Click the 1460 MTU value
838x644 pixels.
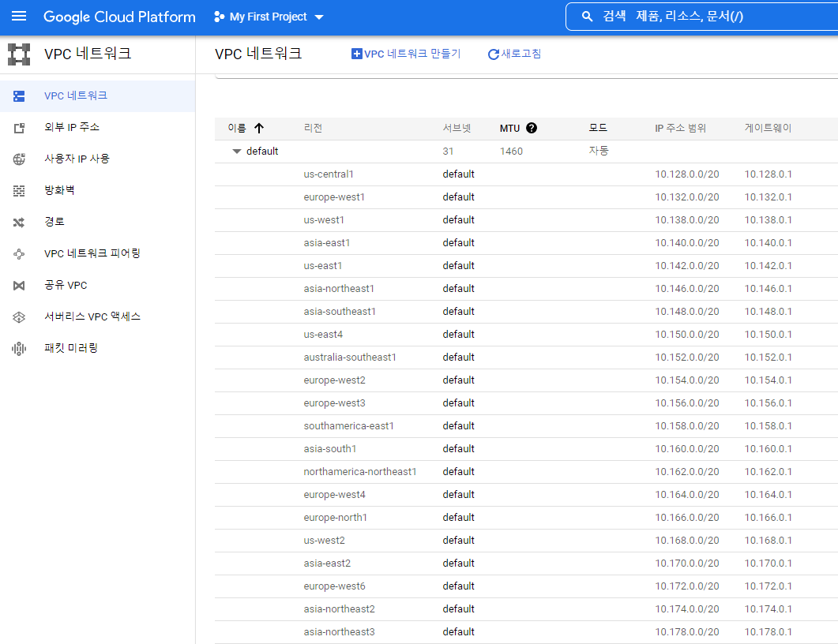(x=511, y=151)
